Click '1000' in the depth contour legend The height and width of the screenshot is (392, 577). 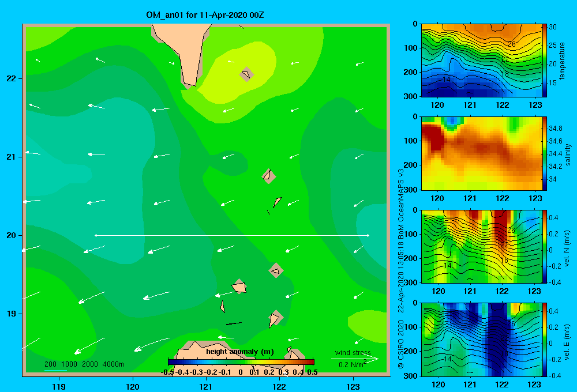coord(69,364)
